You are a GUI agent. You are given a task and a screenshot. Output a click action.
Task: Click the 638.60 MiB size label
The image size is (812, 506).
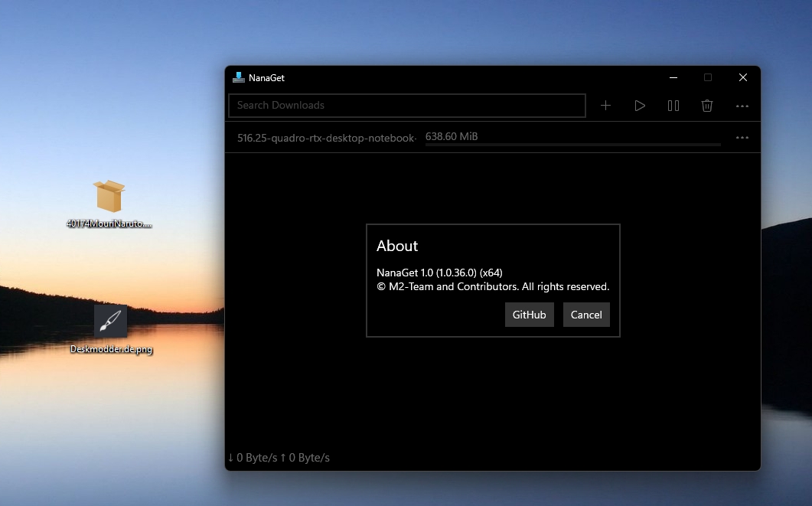coord(452,136)
